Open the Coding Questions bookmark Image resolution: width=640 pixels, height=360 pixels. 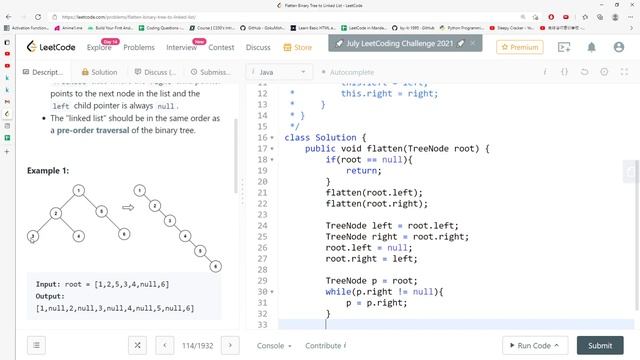point(161,28)
